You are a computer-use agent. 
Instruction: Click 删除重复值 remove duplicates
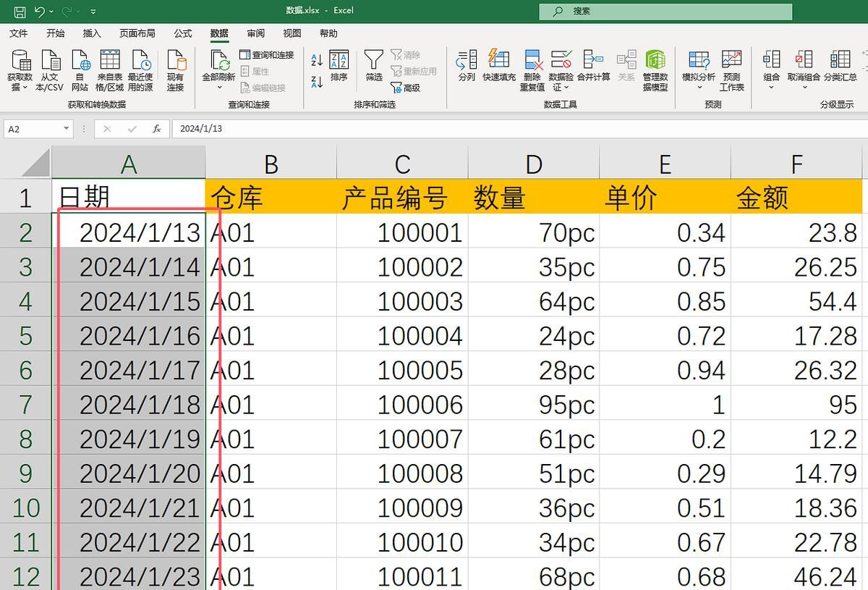(x=532, y=71)
